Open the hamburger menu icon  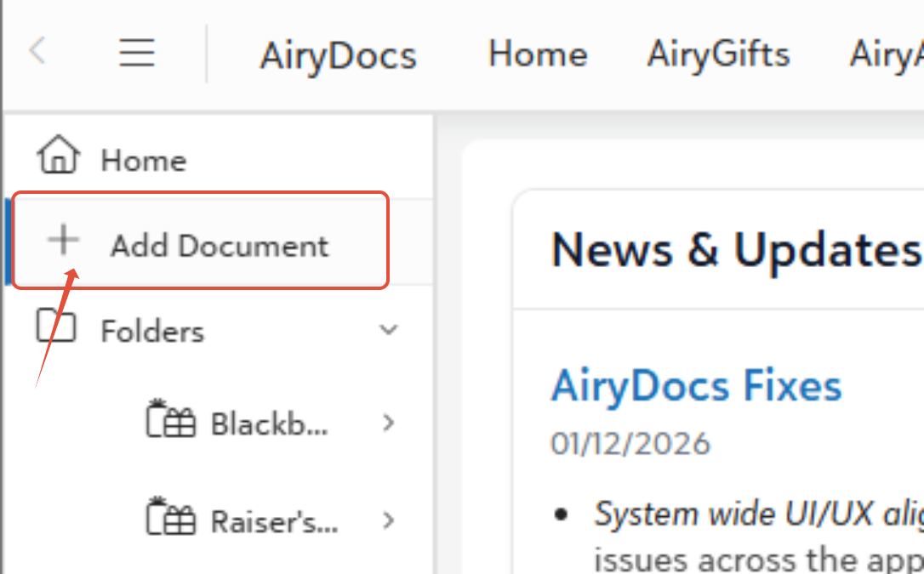coord(137,53)
